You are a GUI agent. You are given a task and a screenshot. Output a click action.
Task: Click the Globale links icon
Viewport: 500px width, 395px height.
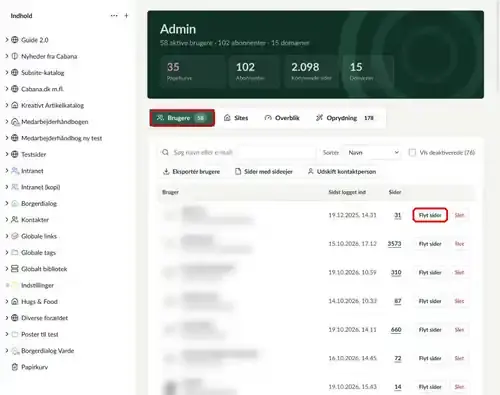(x=15, y=236)
